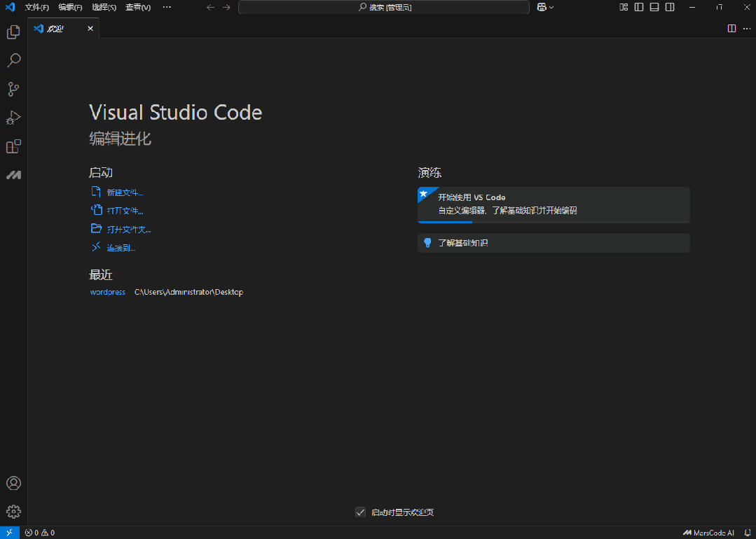Click 打开文件夹... link
Image resolution: width=756 pixels, height=539 pixels.
coord(129,230)
